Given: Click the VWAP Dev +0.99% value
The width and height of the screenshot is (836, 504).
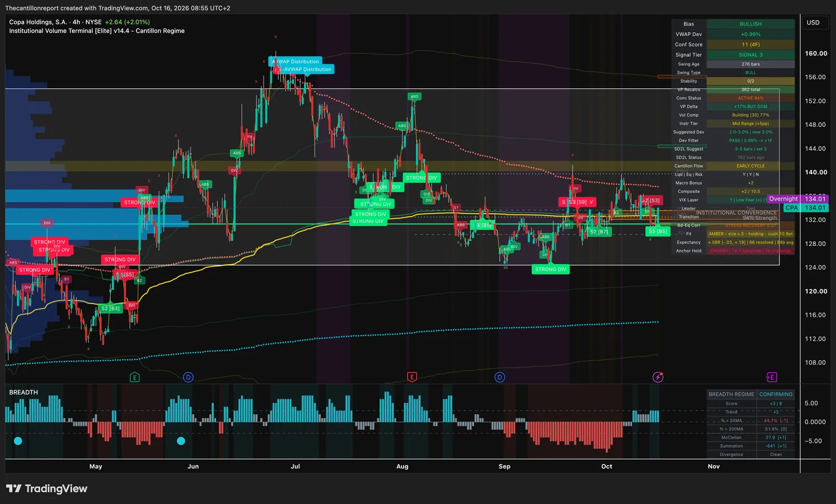Looking at the screenshot, I should [x=751, y=35].
